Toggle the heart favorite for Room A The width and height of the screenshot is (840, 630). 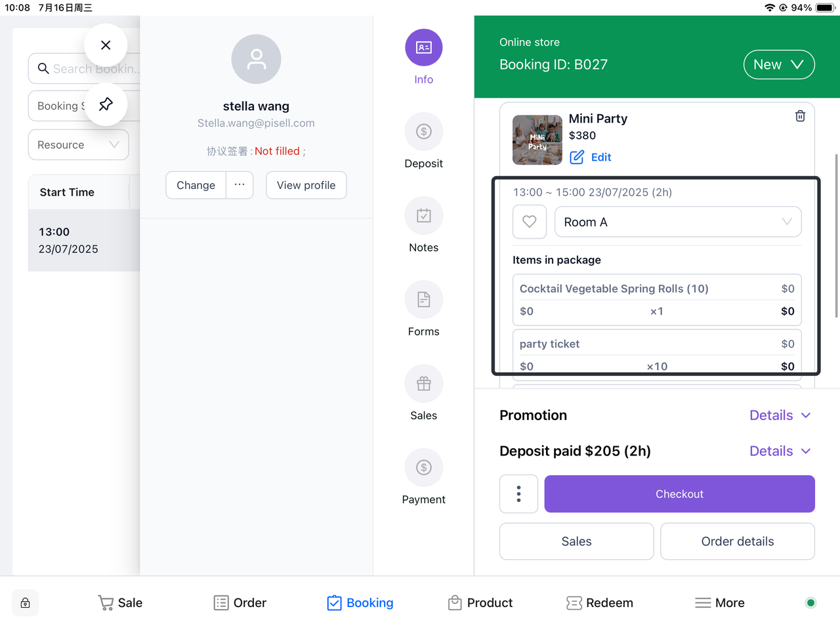(530, 222)
